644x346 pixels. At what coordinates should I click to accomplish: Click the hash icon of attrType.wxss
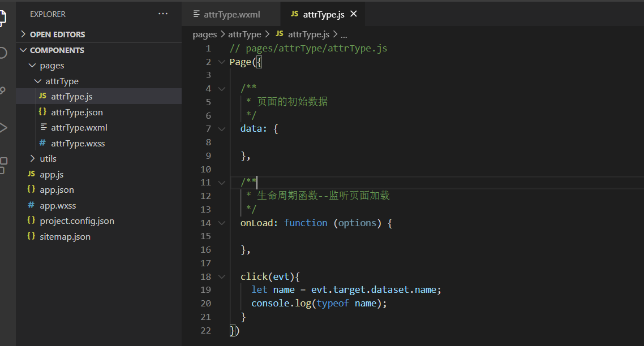pos(42,143)
